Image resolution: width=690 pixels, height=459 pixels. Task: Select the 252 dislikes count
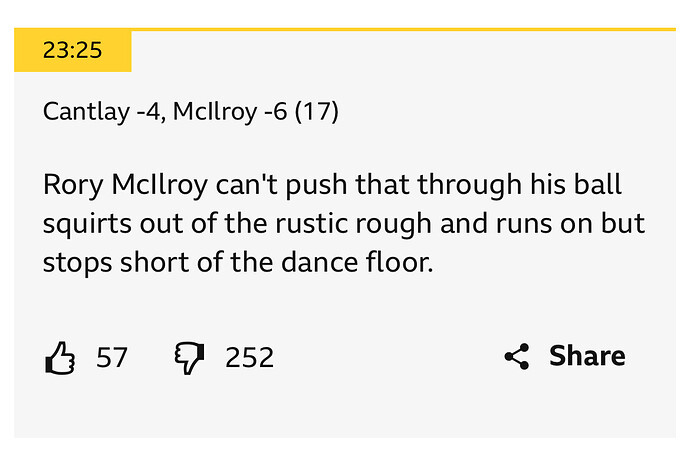(250, 357)
